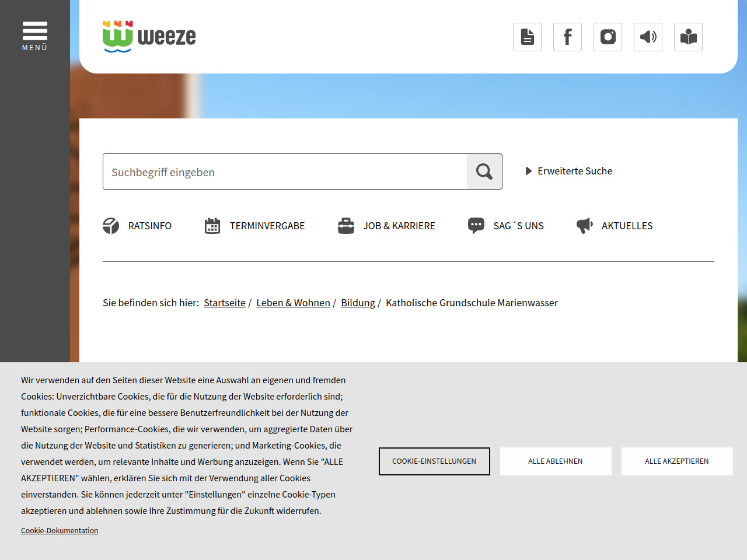Open the Instagram icon
Image resolution: width=747 pixels, height=560 pixels.
pos(608,37)
